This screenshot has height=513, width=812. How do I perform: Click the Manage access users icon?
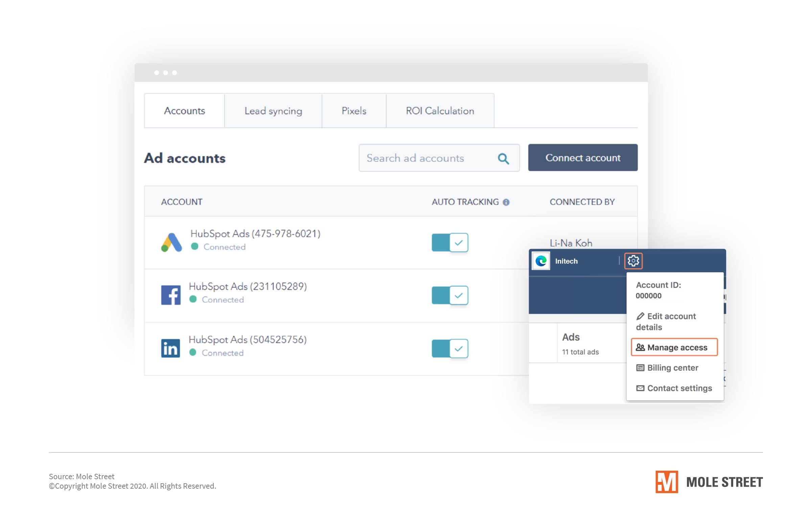pyautogui.click(x=640, y=347)
